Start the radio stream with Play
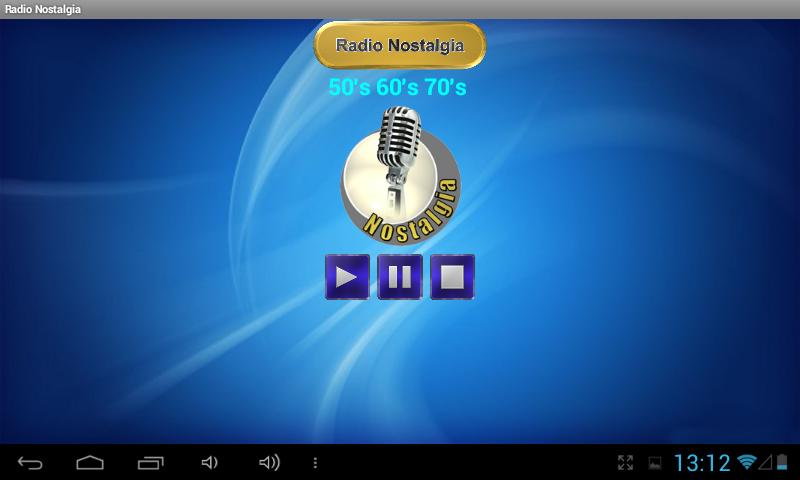 pos(347,277)
